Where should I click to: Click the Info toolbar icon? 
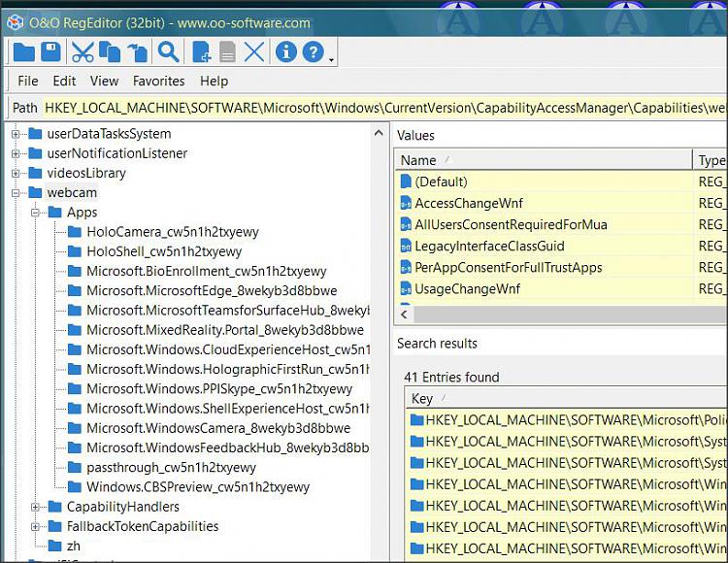click(x=286, y=52)
